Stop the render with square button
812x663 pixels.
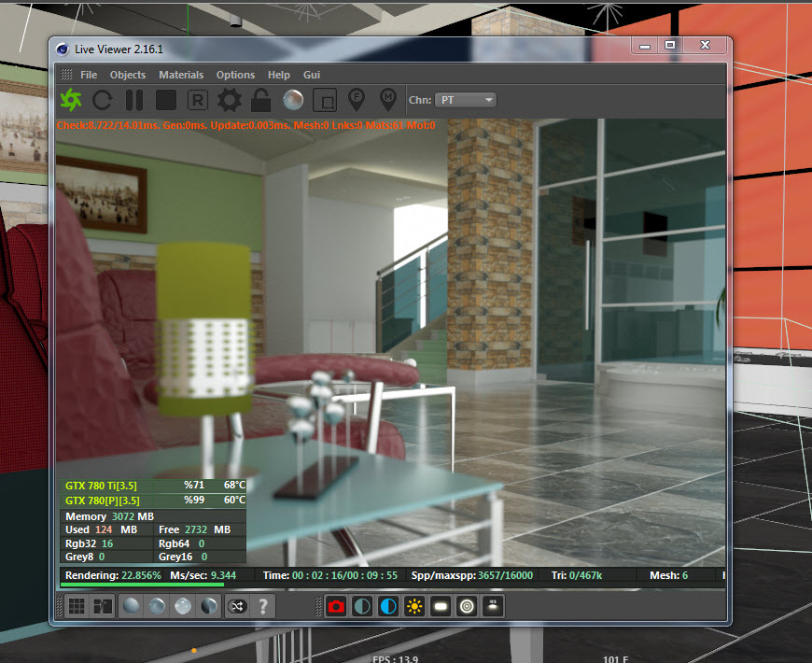coord(166,100)
